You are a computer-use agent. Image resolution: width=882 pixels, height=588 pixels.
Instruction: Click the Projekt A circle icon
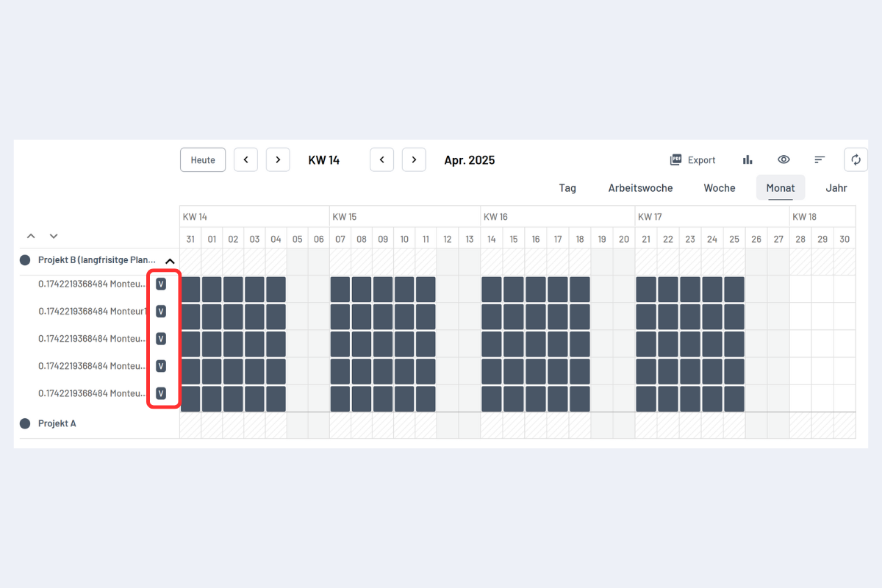coord(25,423)
